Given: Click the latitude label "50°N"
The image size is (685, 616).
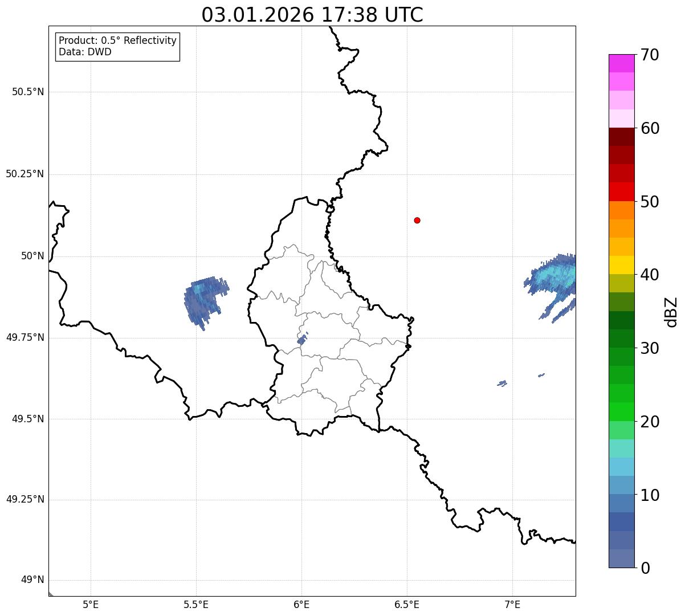Looking at the screenshot, I should (x=32, y=256).
